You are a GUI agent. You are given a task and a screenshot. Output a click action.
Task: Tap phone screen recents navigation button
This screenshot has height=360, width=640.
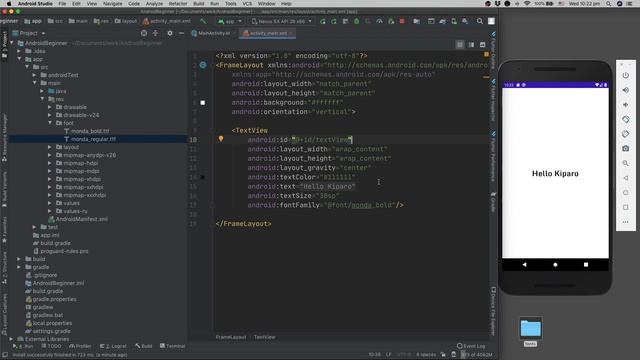click(586, 264)
